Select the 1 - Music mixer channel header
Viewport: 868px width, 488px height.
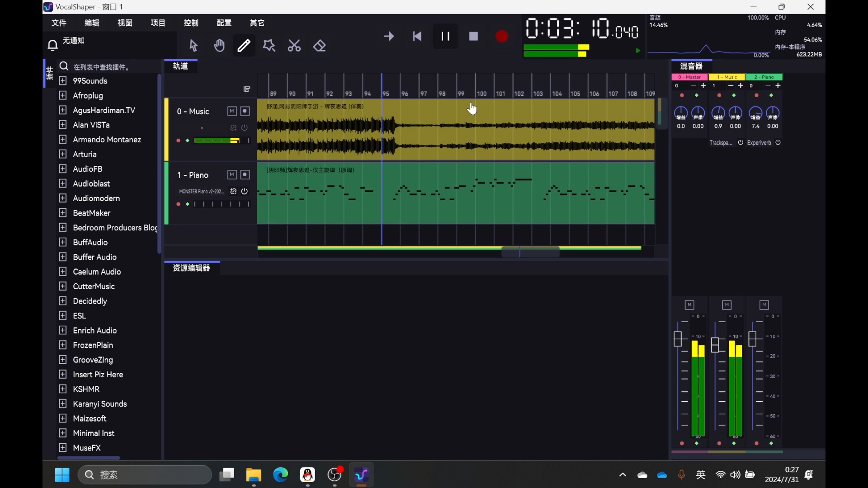(727, 77)
